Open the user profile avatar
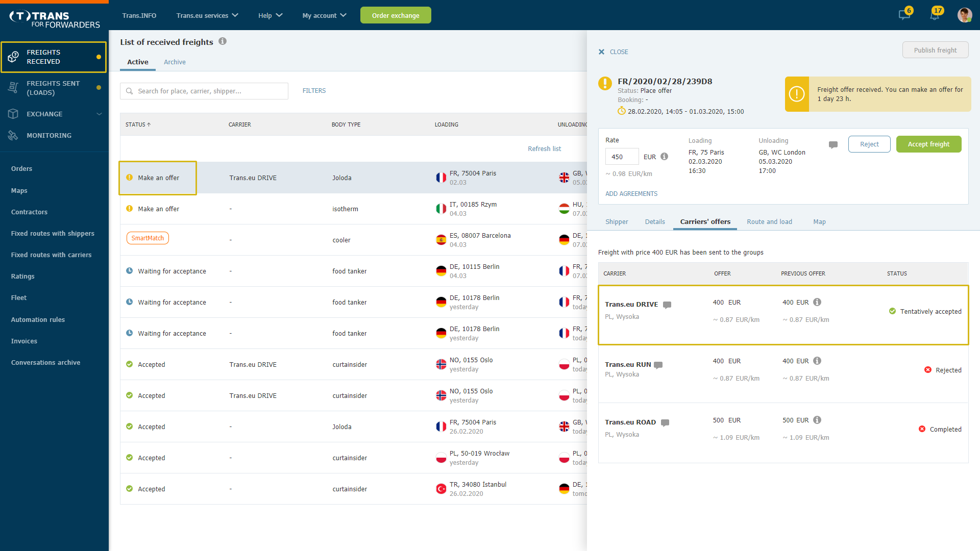The height and width of the screenshot is (551, 980). (x=964, y=15)
